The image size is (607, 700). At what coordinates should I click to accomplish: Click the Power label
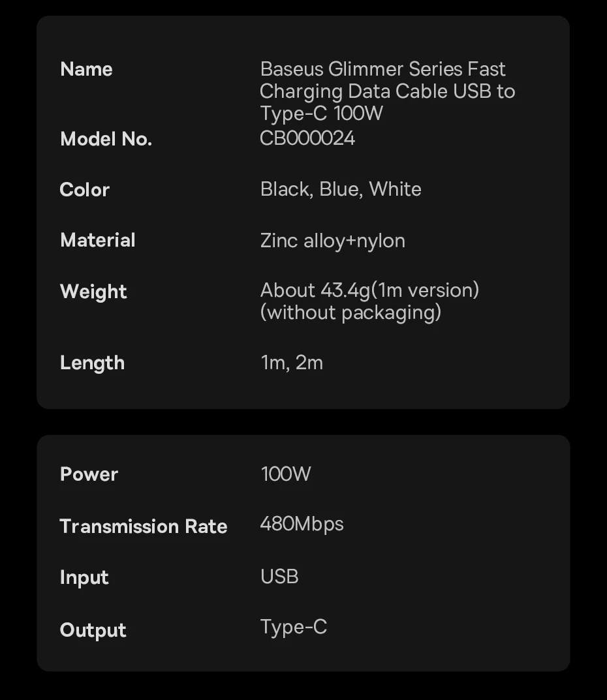(x=89, y=474)
